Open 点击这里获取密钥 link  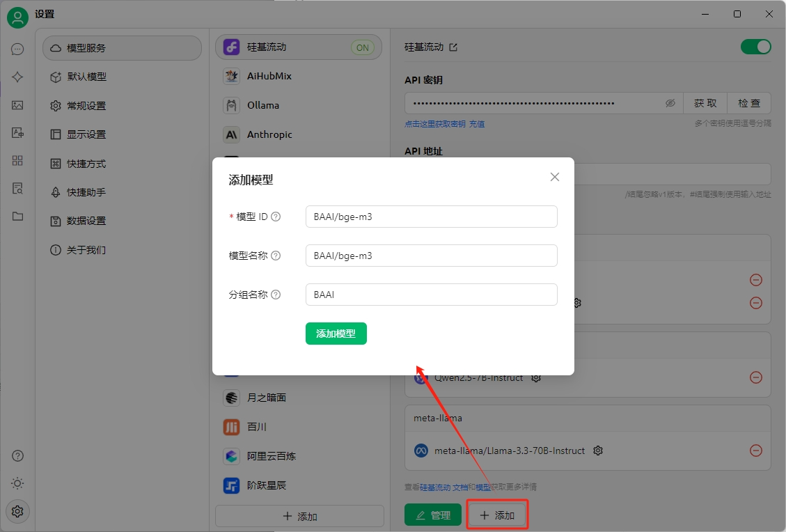(x=435, y=124)
